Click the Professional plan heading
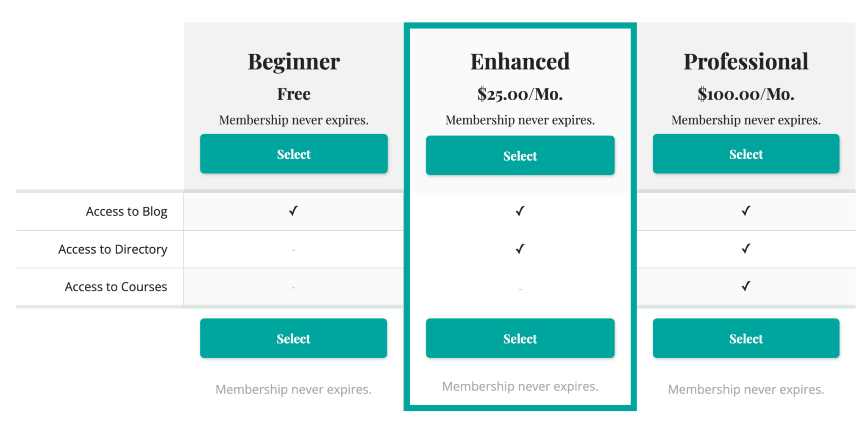This screenshot has width=868, height=429. pyautogui.click(x=746, y=61)
